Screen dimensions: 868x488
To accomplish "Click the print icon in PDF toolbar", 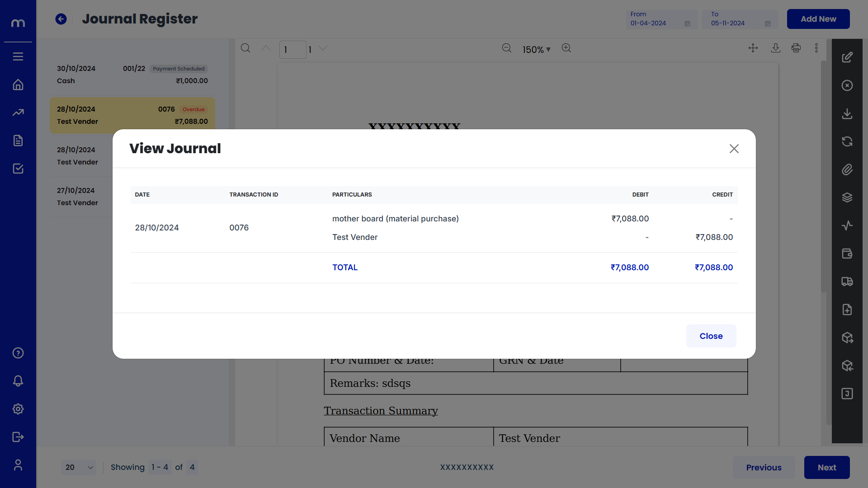I will pos(796,48).
